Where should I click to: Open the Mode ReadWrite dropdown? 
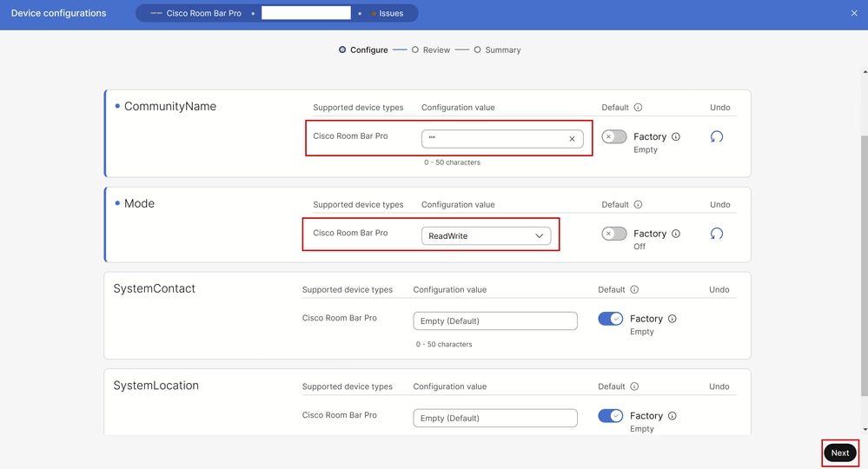[486, 235]
